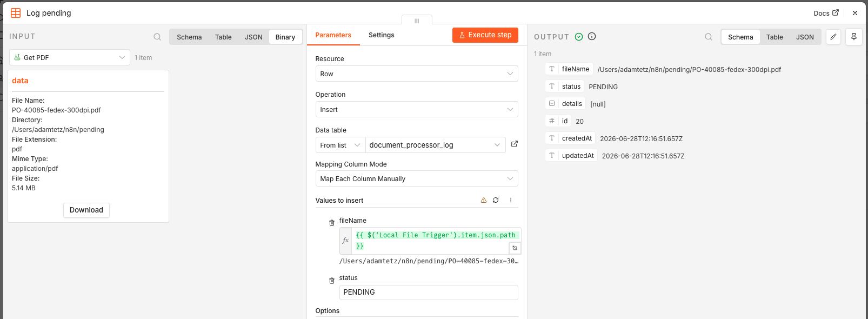Edit the output data with pencil icon
Image resolution: width=868 pixels, height=319 pixels.
(833, 37)
